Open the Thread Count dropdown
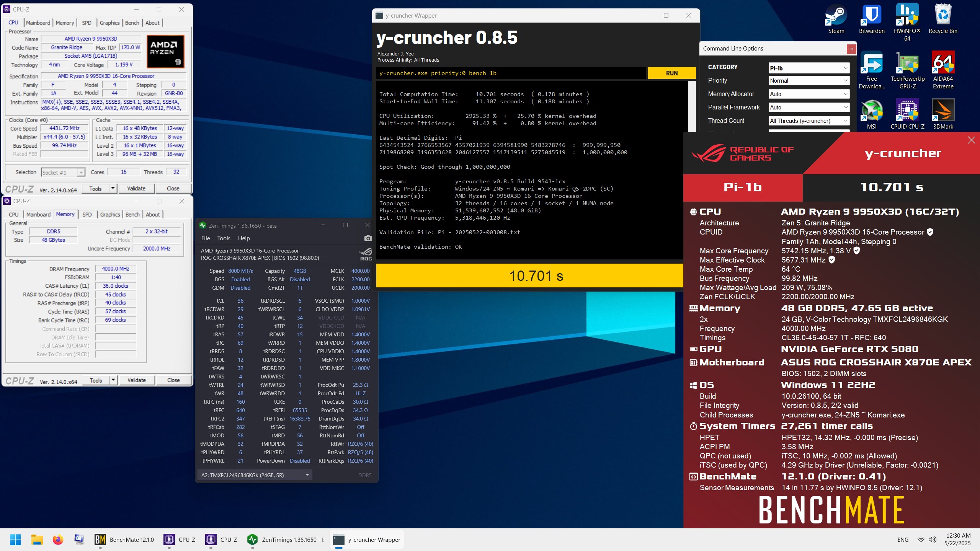This screenshot has height=551, width=980. (x=809, y=121)
